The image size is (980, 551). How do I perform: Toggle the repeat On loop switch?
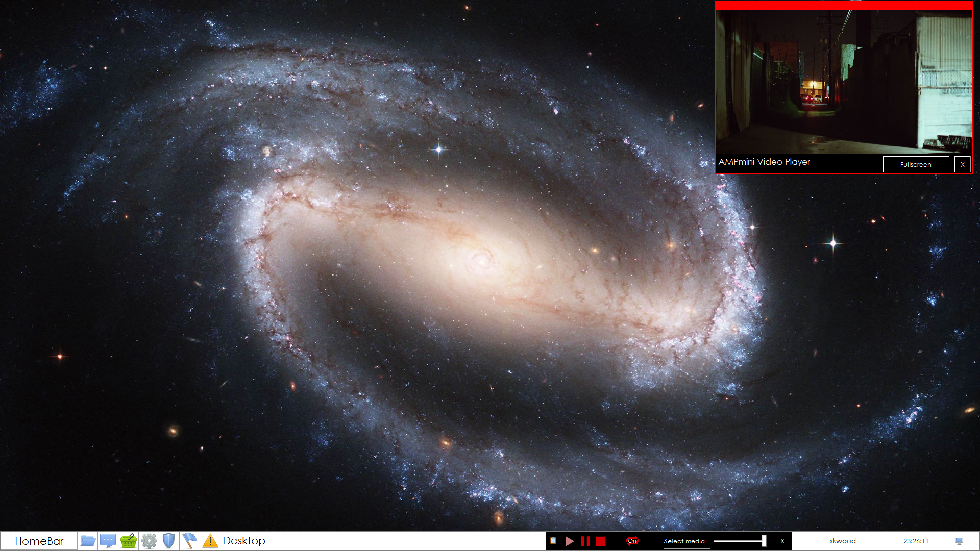pos(632,541)
